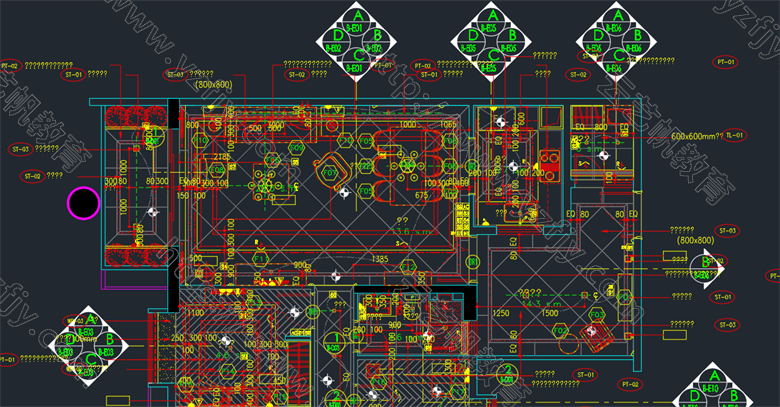This screenshot has height=407, width=780.
Task: Click the right-pointing elevation arrow marker B
Action: (707, 269)
